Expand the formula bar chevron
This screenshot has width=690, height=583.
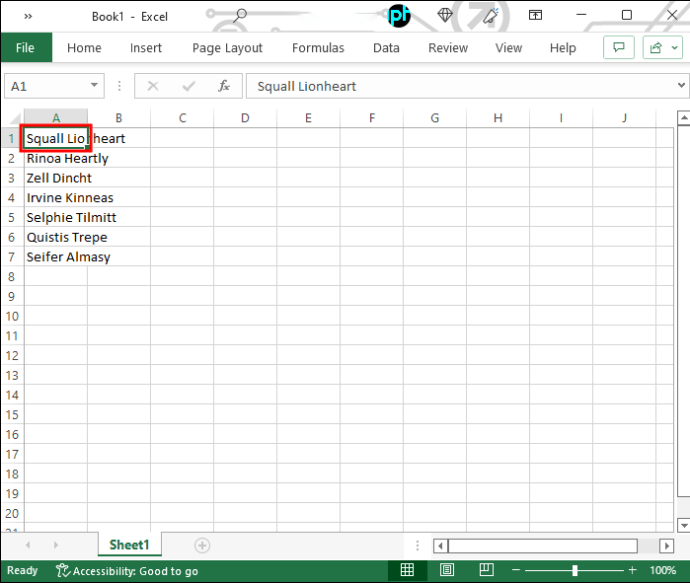(681, 85)
